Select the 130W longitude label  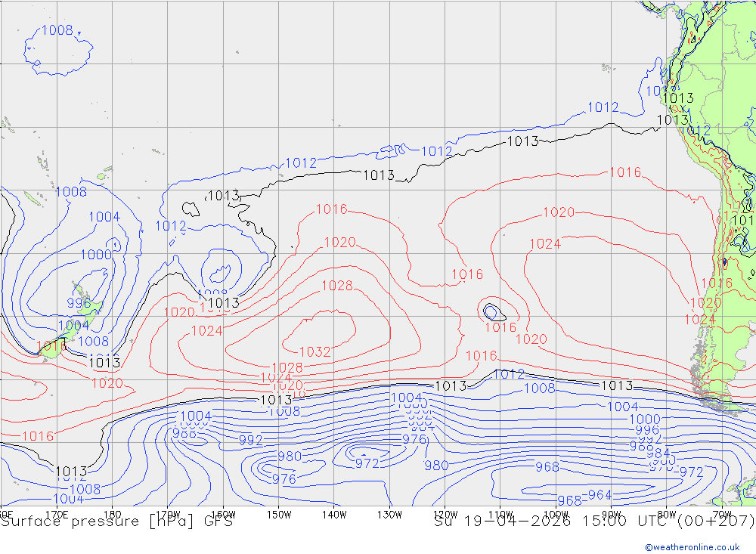pyautogui.click(x=389, y=515)
